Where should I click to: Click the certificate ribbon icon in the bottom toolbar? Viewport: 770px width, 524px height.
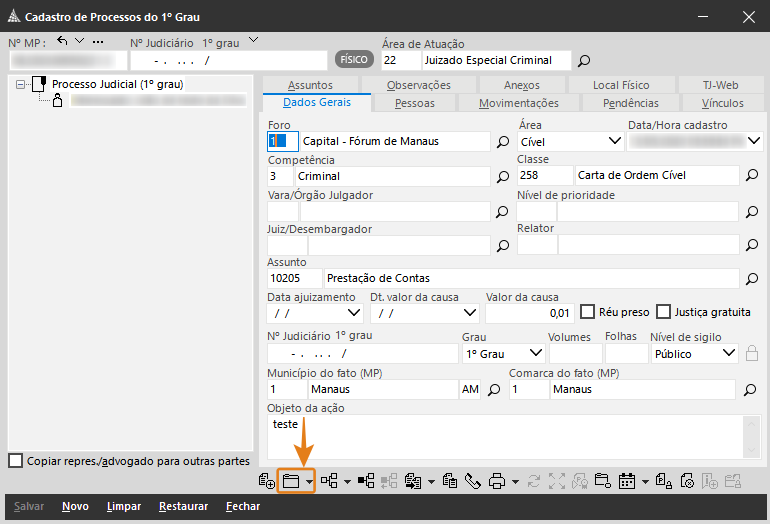pos(580,481)
